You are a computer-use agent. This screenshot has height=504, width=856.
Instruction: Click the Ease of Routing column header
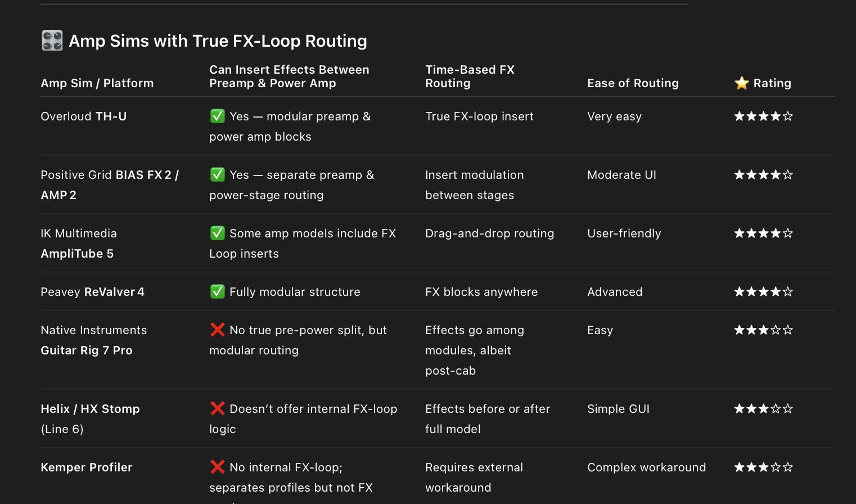pyautogui.click(x=633, y=83)
